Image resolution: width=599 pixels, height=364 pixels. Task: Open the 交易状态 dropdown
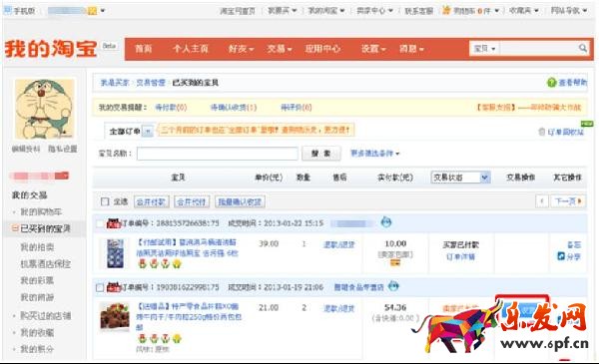point(460,178)
